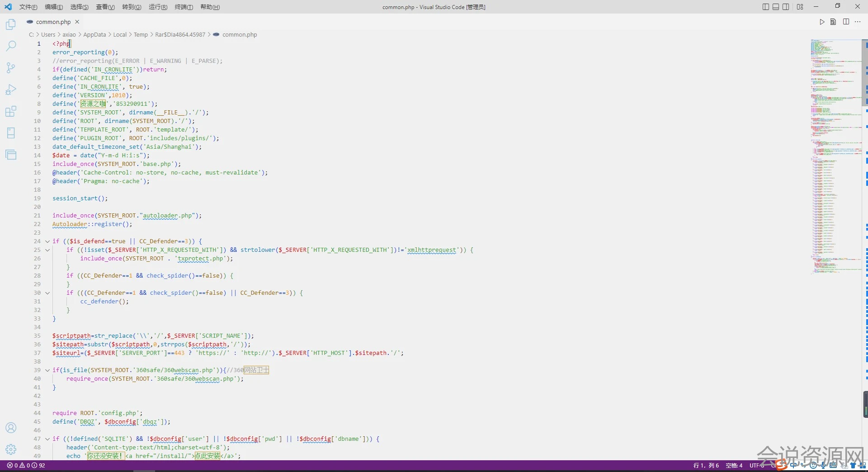The image size is (868, 472).
Task: Open Manage settings gear icon
Action: 11,449
